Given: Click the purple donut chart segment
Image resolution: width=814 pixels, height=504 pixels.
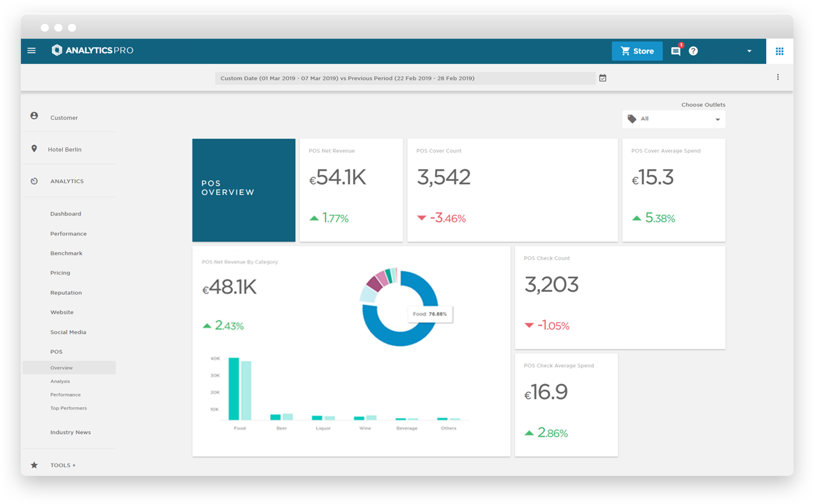Looking at the screenshot, I should (x=375, y=284).
